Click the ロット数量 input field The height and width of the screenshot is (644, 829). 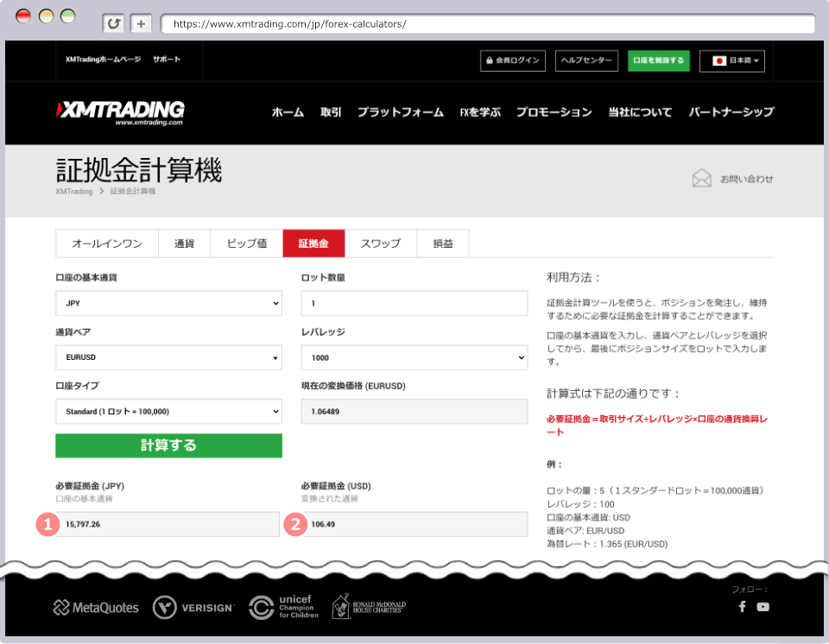(x=414, y=303)
